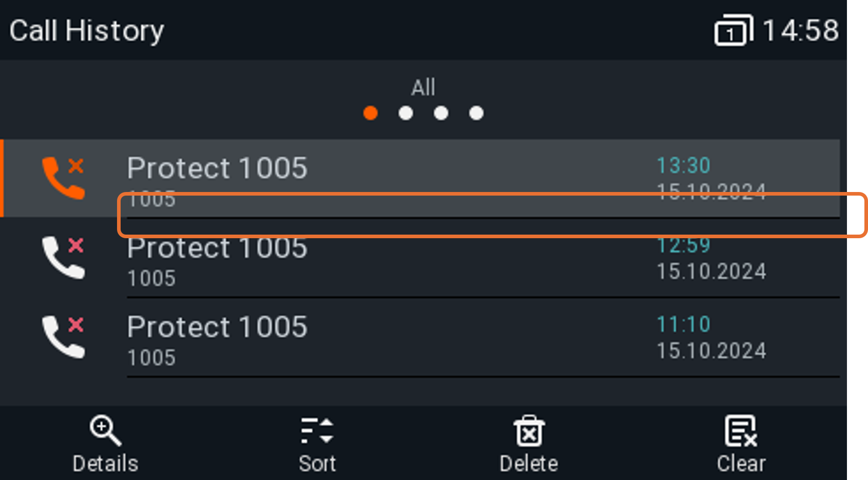Click the Delete trash icon
868x480 pixels.
(x=529, y=431)
